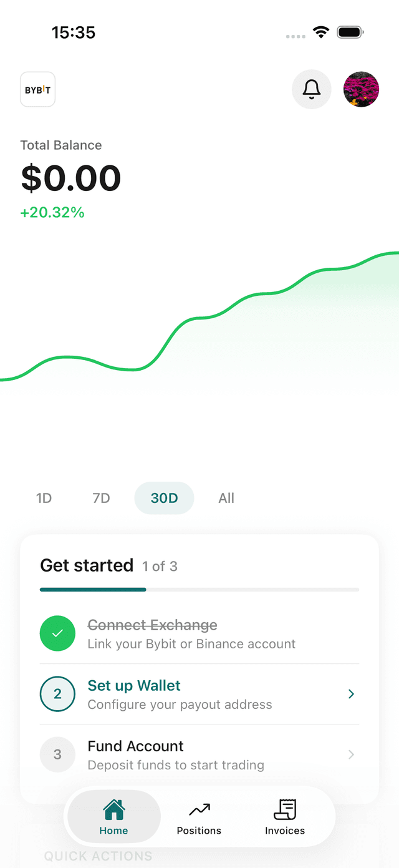Image resolution: width=399 pixels, height=868 pixels.
Task: Click the Get started heading
Action: tap(87, 565)
